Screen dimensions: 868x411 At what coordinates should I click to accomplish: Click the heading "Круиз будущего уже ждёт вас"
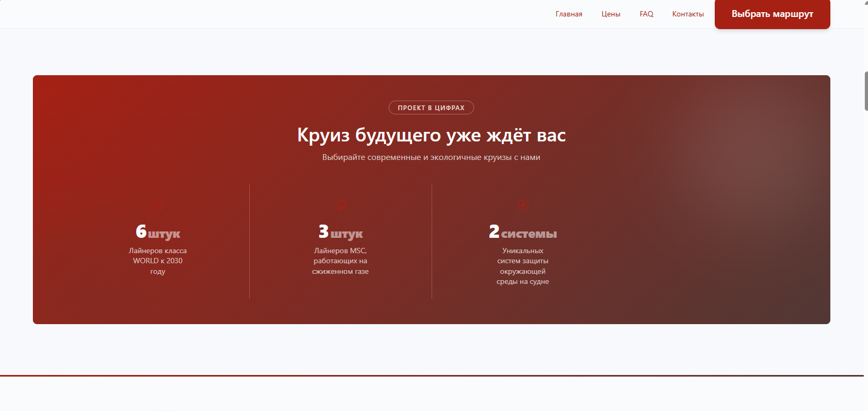click(x=431, y=135)
